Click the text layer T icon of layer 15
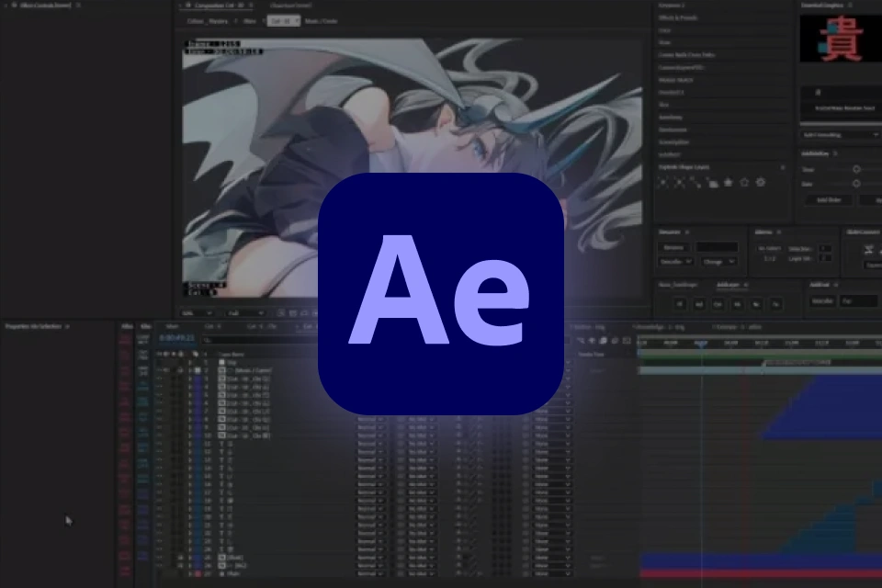Image resolution: width=882 pixels, height=588 pixels. (221, 476)
